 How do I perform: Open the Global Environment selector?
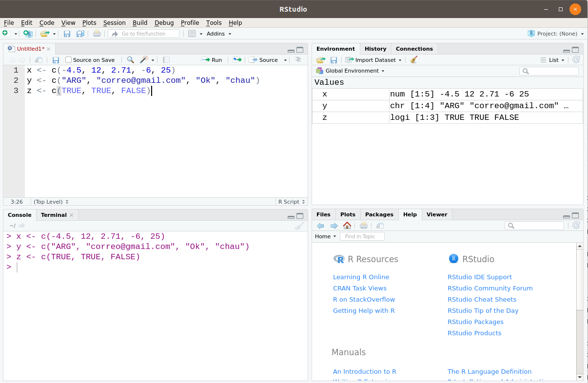(351, 71)
